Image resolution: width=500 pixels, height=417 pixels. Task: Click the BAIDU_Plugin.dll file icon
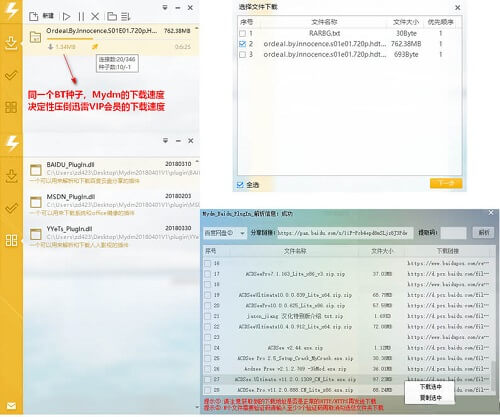[x=36, y=170]
